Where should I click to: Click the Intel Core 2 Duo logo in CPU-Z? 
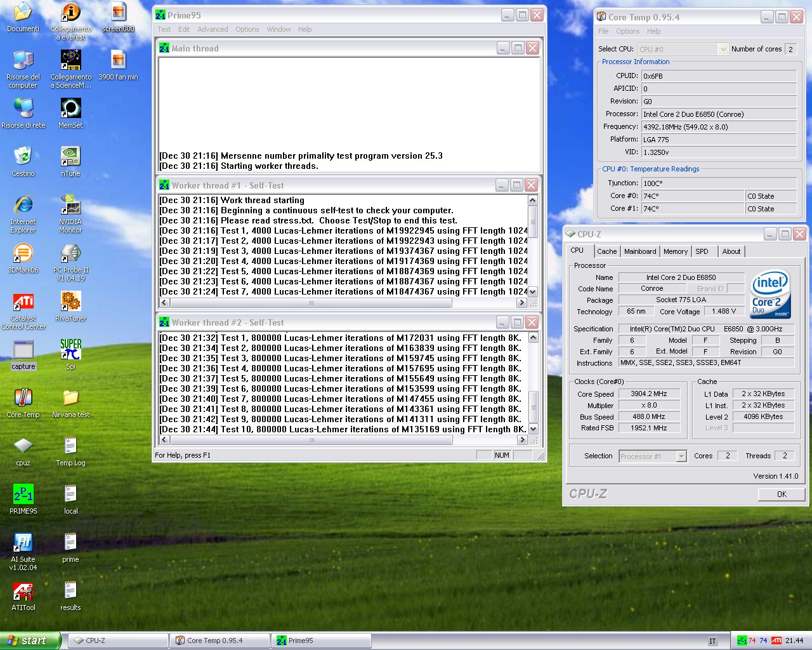point(770,295)
